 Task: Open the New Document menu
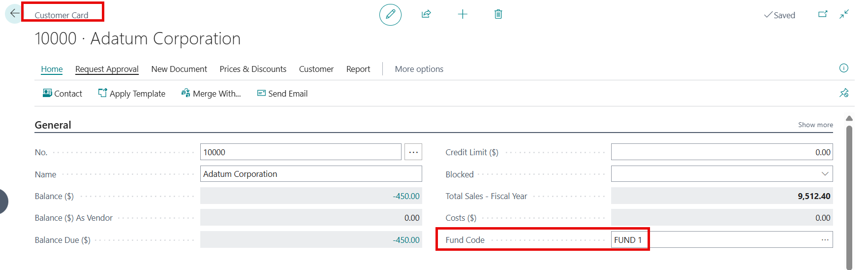(179, 69)
